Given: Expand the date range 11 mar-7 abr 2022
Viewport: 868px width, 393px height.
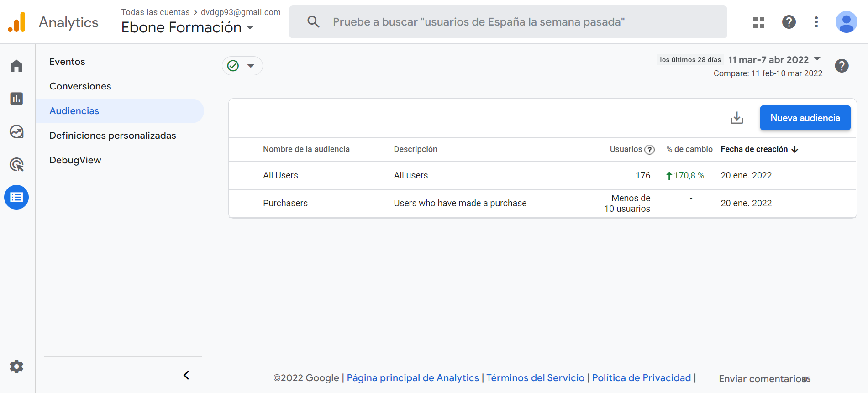Looking at the screenshot, I should [774, 60].
